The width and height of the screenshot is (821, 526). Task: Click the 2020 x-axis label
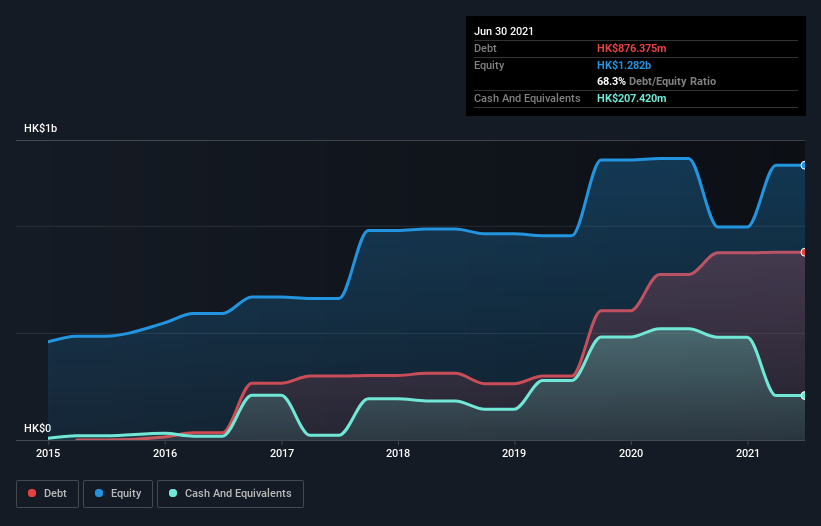(631, 453)
